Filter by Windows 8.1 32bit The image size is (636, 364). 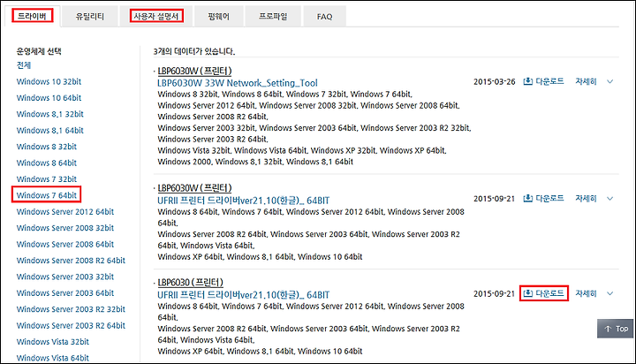coord(49,114)
